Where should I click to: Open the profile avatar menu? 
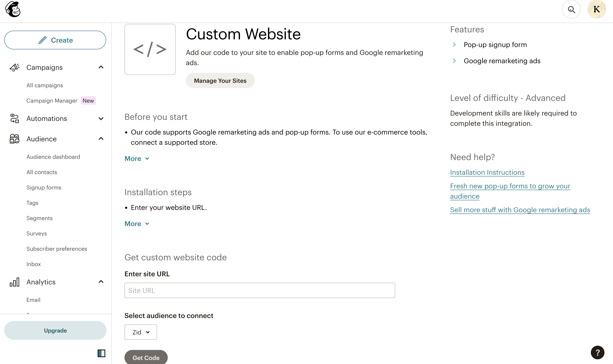click(597, 9)
